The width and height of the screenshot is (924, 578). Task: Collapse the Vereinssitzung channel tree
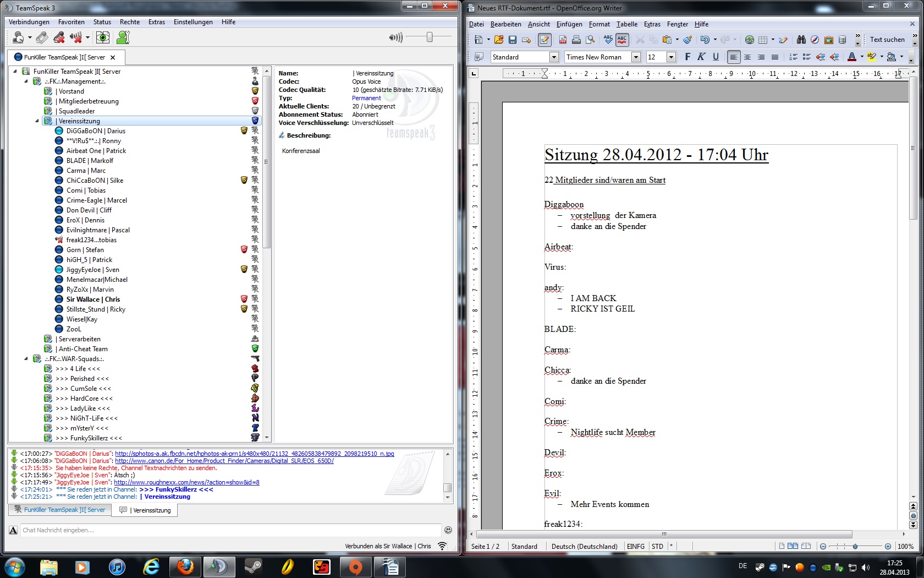click(37, 121)
